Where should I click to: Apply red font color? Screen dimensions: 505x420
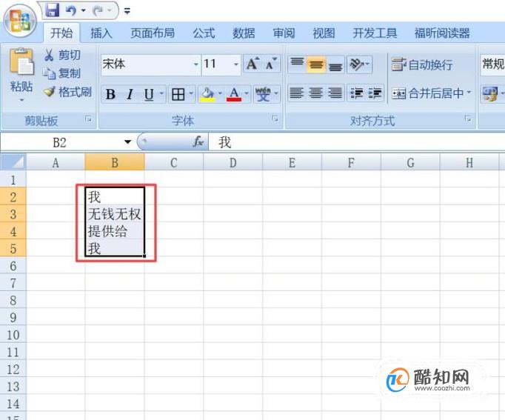(x=234, y=94)
